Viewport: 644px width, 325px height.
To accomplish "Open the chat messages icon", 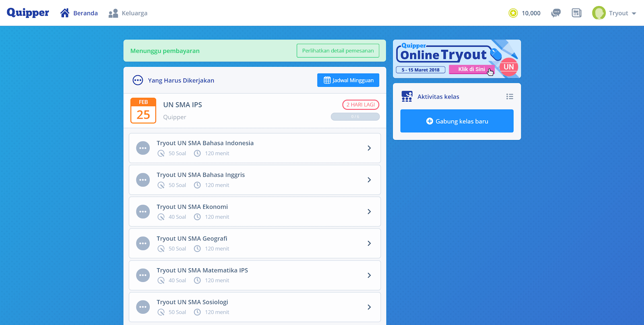I will pyautogui.click(x=556, y=13).
